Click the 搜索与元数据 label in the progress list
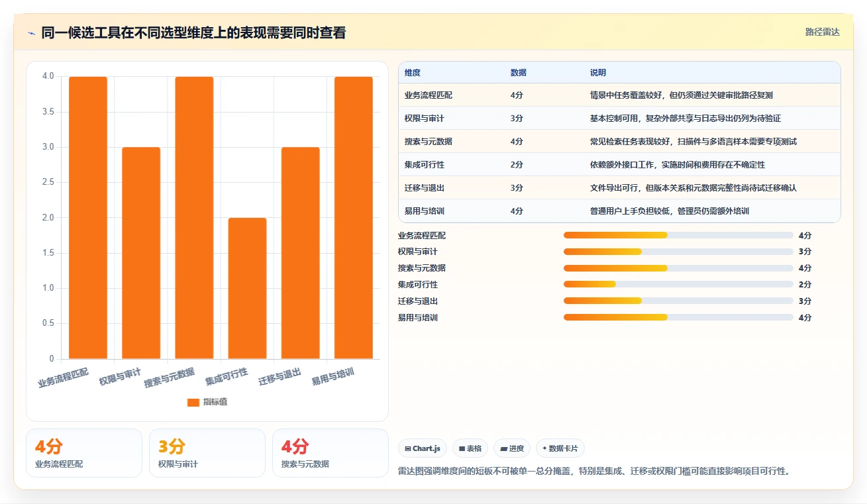The image size is (867, 504). pyautogui.click(x=422, y=268)
